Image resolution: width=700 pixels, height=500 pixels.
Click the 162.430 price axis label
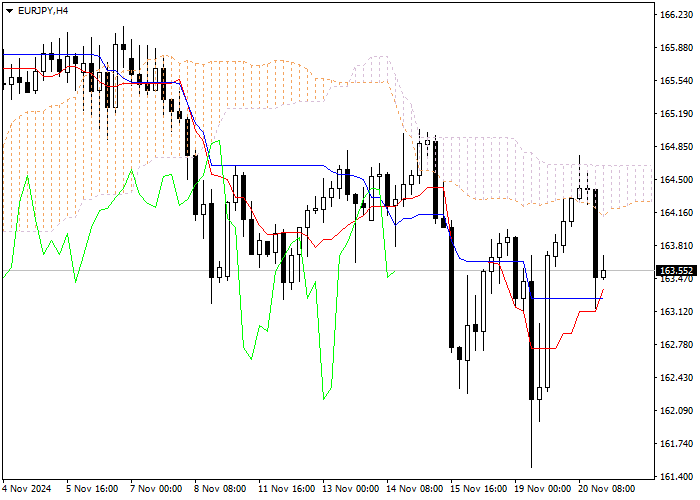point(676,378)
